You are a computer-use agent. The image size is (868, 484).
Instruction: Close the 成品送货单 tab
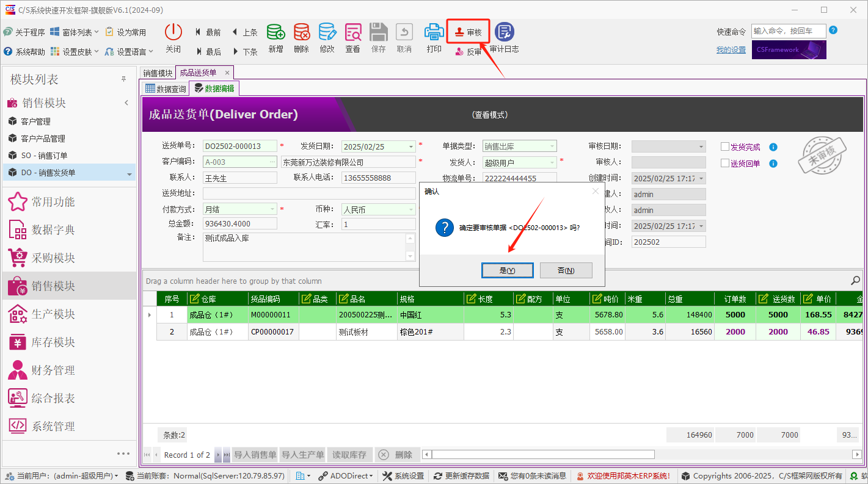tap(227, 73)
